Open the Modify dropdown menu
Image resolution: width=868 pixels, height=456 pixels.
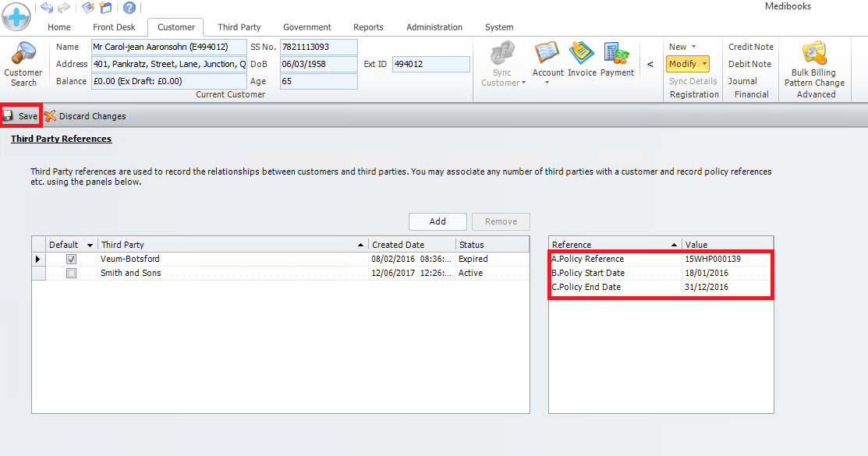(x=688, y=64)
